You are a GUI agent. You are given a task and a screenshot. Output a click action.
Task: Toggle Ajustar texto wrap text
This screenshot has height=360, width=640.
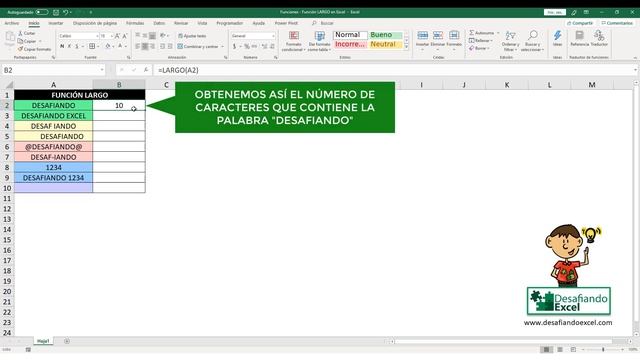tap(192, 36)
